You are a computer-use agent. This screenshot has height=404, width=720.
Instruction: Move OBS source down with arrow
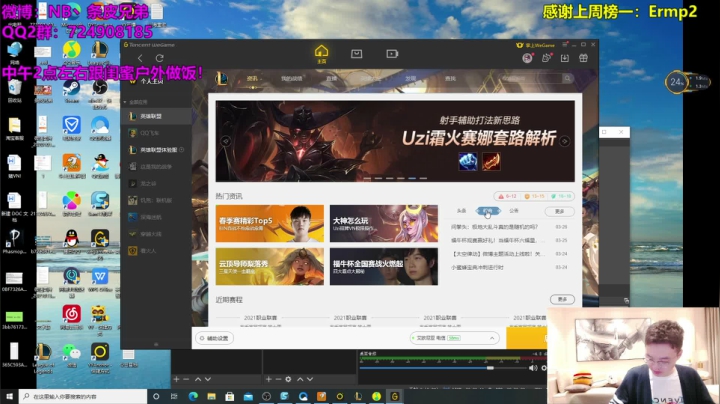coord(310,379)
